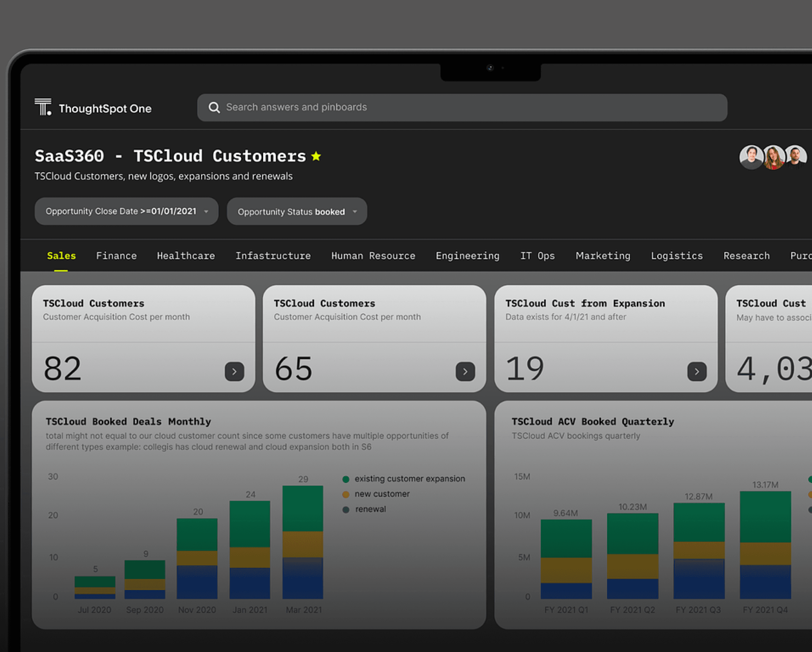Screen dimensions: 812x652
Task: Open arrow on the 65 customers card
Action: click(465, 372)
